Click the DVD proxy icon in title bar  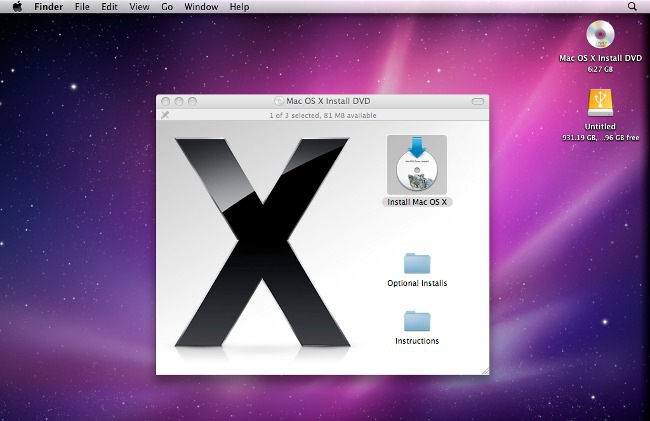(x=279, y=101)
